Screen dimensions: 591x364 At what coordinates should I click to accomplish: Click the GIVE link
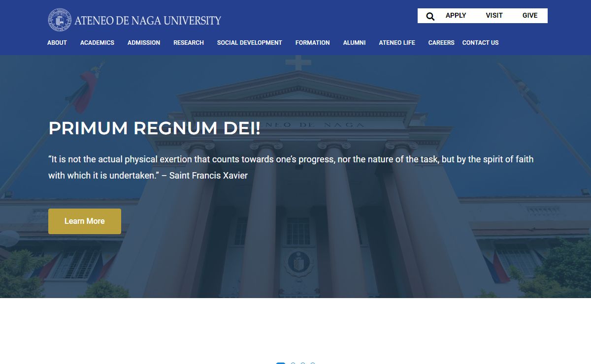pos(530,15)
